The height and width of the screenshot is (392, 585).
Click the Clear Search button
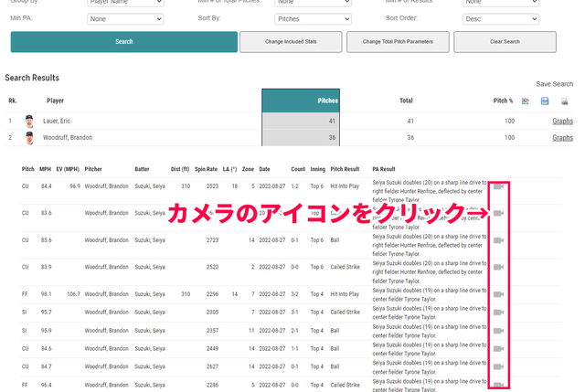pos(505,42)
